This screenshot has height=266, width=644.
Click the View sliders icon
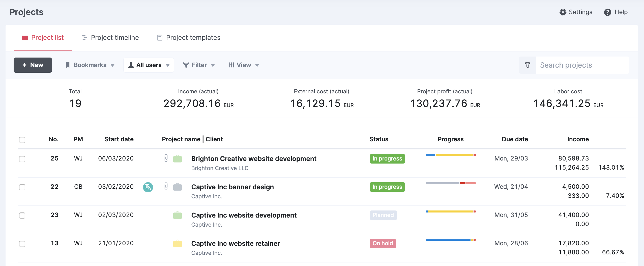pyautogui.click(x=231, y=65)
